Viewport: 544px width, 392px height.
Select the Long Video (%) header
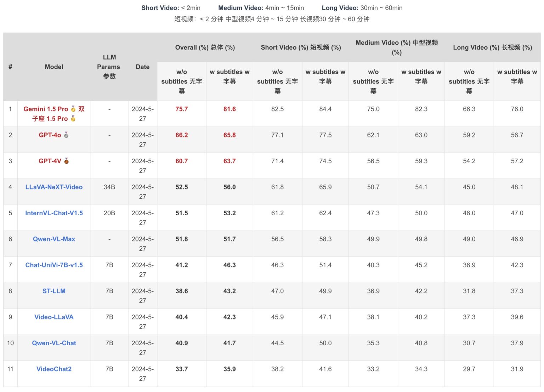(492, 47)
